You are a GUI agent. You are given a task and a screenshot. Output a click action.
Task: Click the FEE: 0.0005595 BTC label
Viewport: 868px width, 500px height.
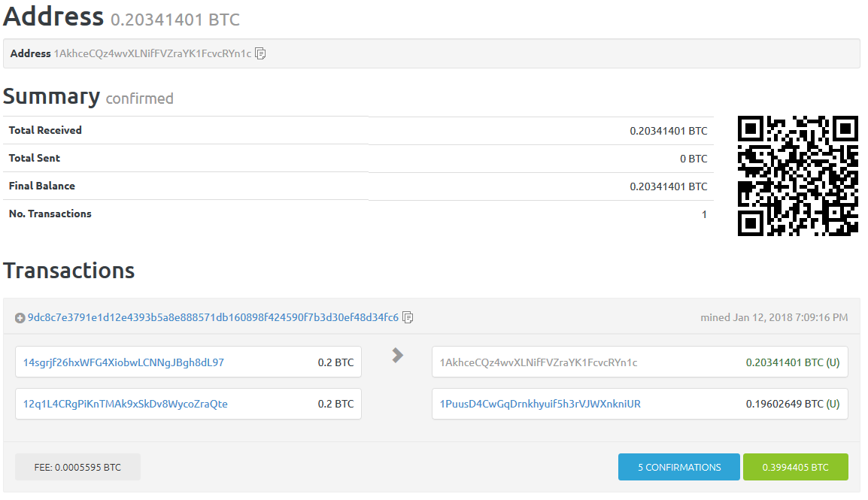pyautogui.click(x=77, y=468)
